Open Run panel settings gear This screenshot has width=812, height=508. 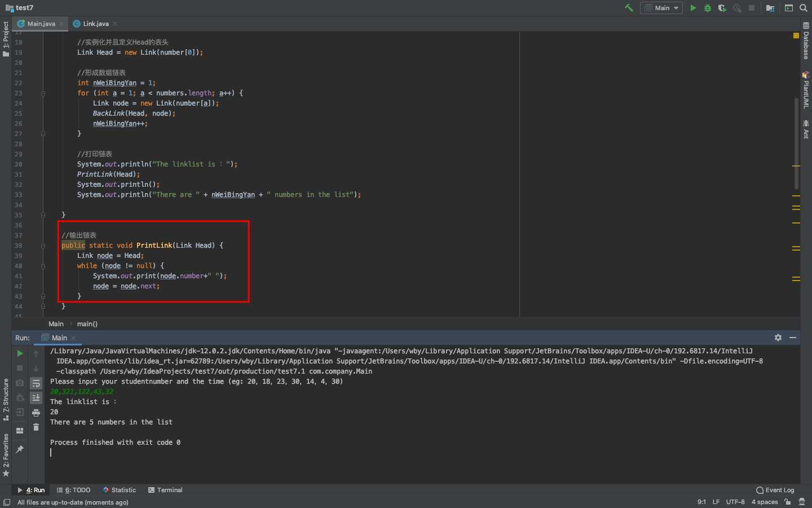(778, 338)
